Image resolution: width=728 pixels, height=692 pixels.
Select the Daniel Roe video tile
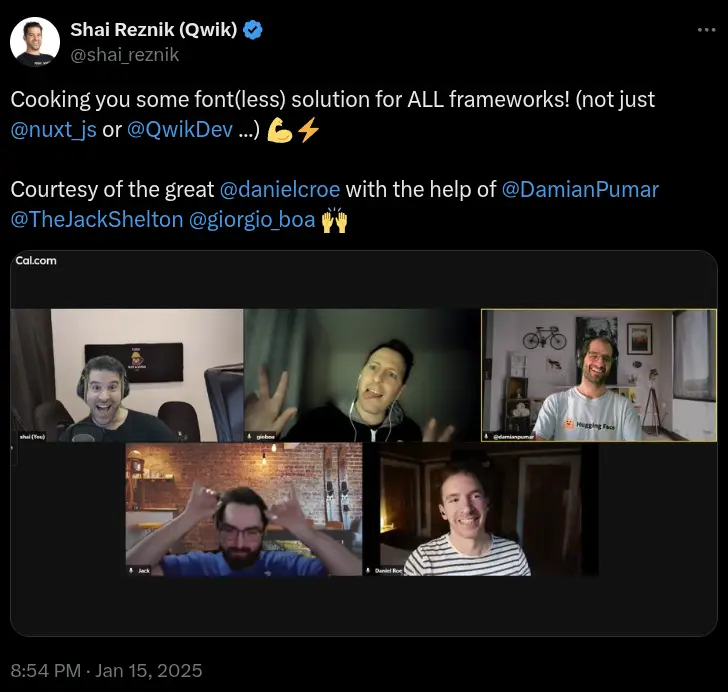click(488, 510)
